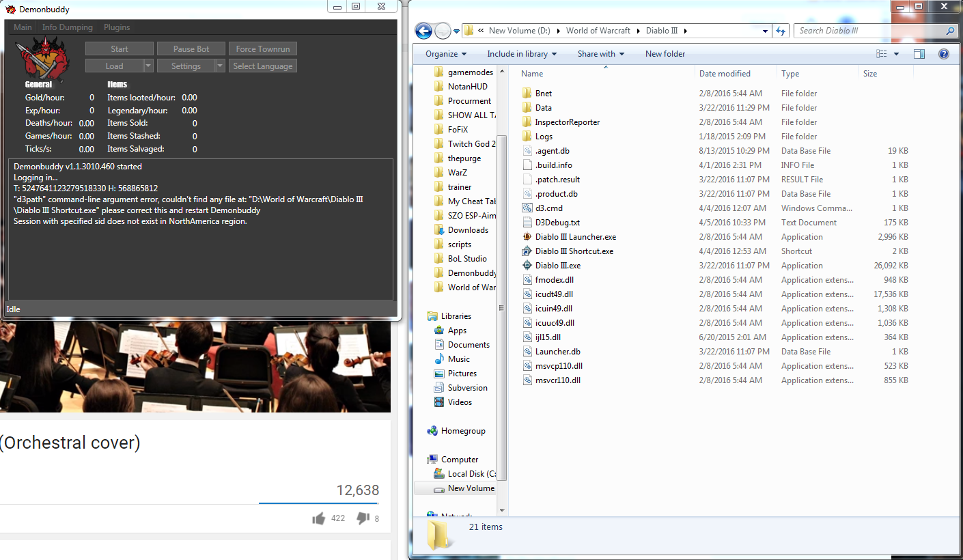
Task: Click the .agent.db file icon
Action: pyautogui.click(x=527, y=151)
